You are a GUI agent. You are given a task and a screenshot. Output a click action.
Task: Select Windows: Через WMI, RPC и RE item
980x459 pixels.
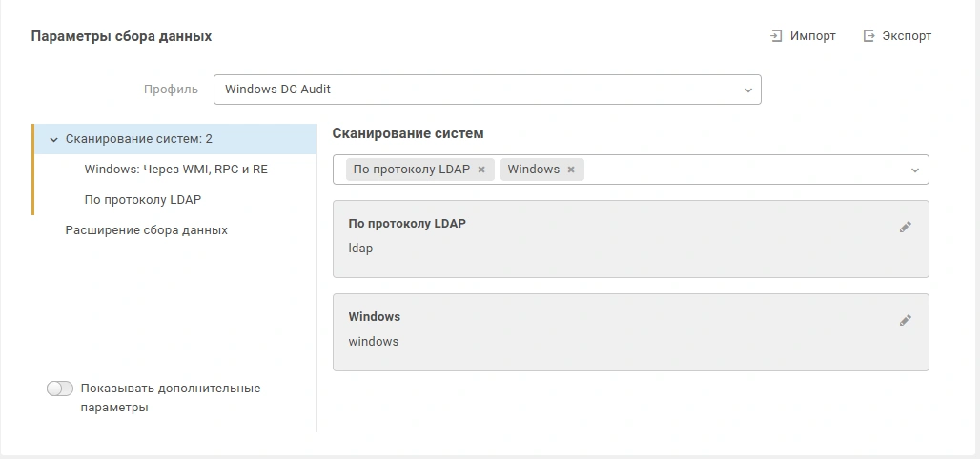coord(175,170)
